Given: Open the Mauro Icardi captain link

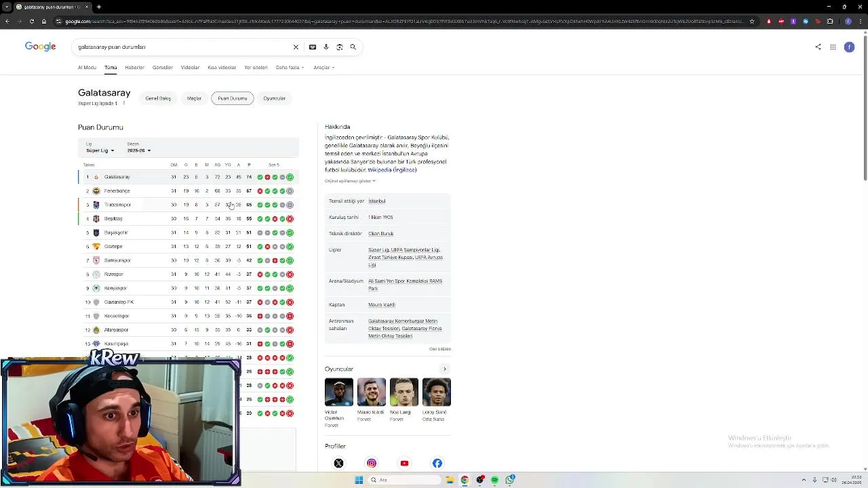Looking at the screenshot, I should (x=381, y=305).
